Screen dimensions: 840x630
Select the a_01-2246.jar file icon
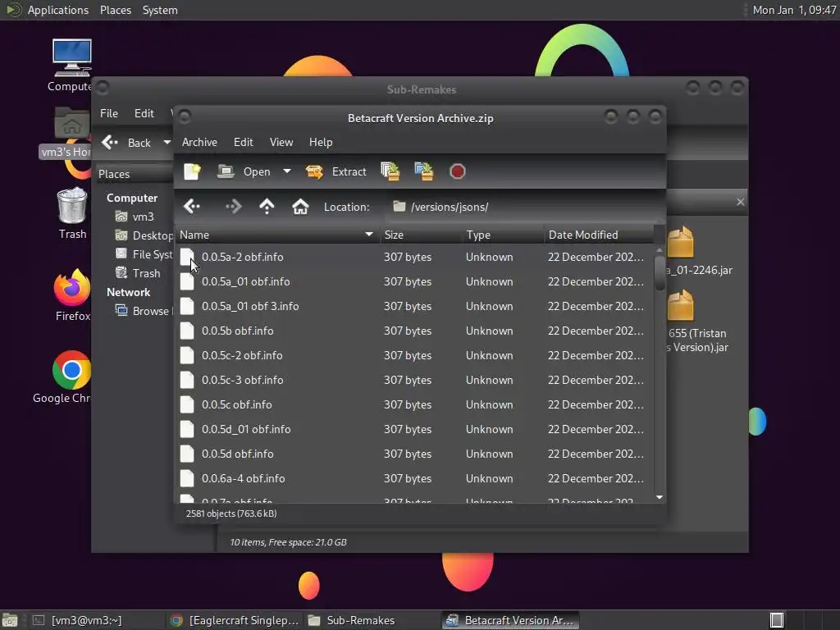pos(682,243)
